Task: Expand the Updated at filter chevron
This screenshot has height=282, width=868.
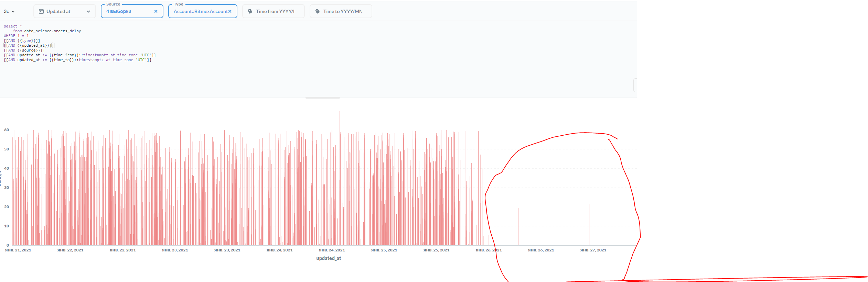Action: (x=88, y=11)
